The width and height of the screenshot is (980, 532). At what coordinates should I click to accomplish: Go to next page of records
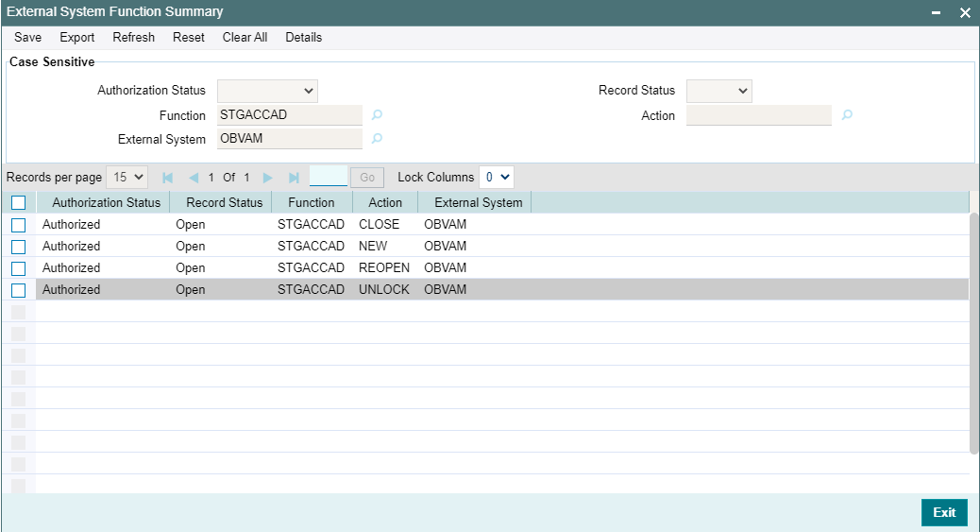point(267,178)
